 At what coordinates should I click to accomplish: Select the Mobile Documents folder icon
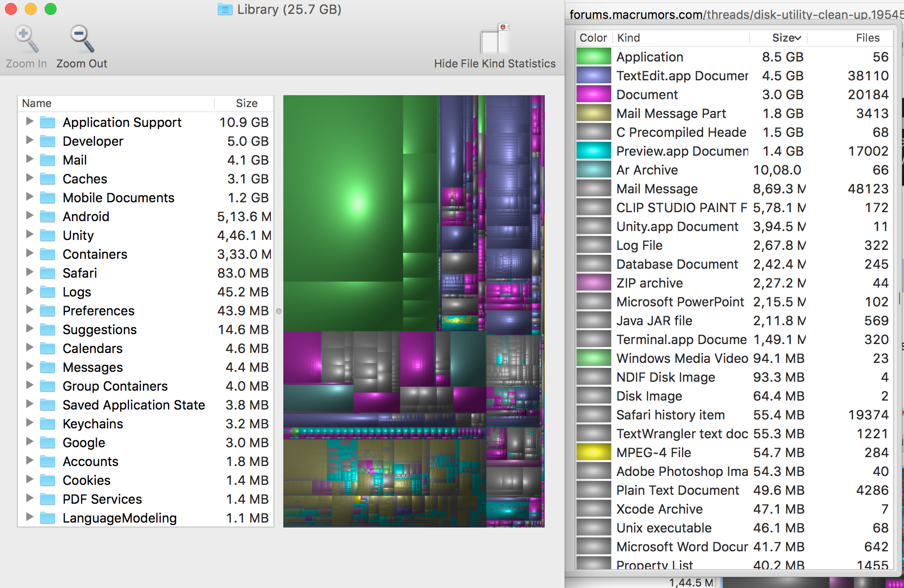[48, 198]
